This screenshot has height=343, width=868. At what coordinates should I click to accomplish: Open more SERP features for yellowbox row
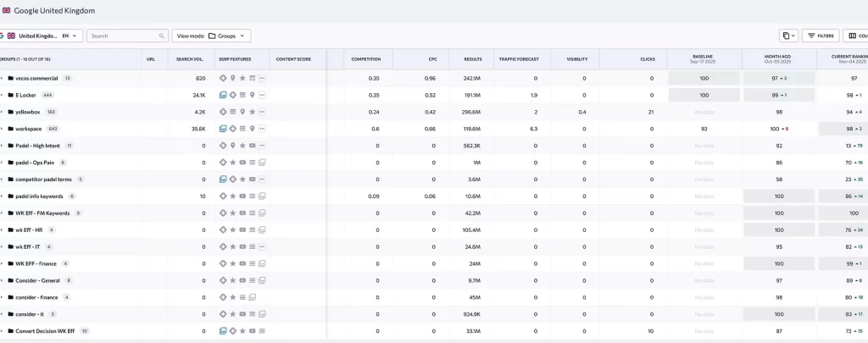(262, 112)
